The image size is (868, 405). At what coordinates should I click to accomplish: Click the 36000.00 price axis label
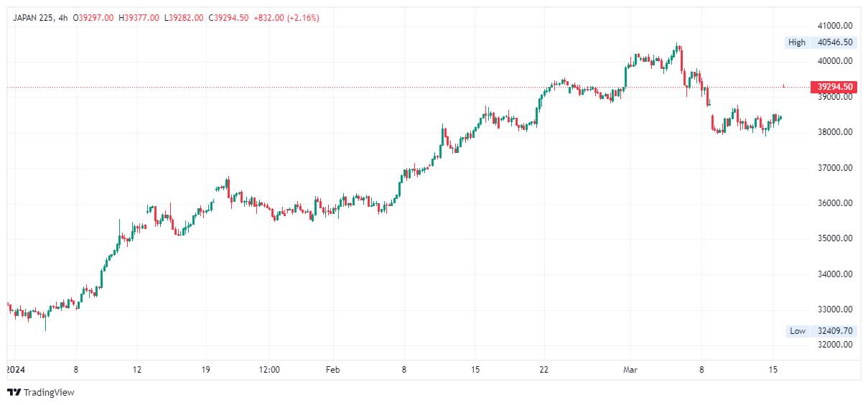tap(835, 203)
